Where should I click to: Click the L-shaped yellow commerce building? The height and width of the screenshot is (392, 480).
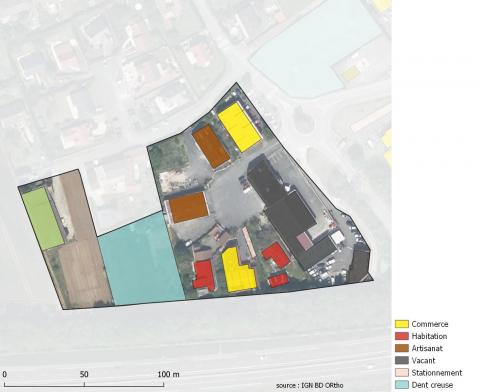[x=238, y=271]
